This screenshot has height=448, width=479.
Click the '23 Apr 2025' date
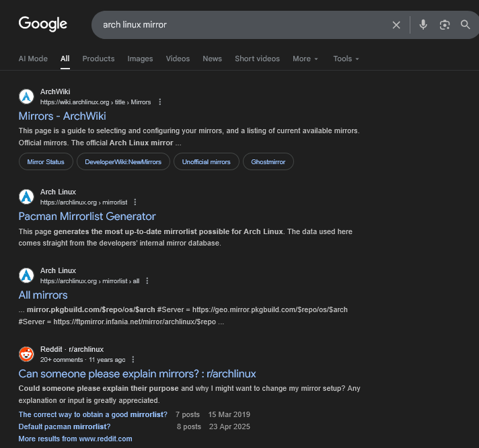pos(229,426)
